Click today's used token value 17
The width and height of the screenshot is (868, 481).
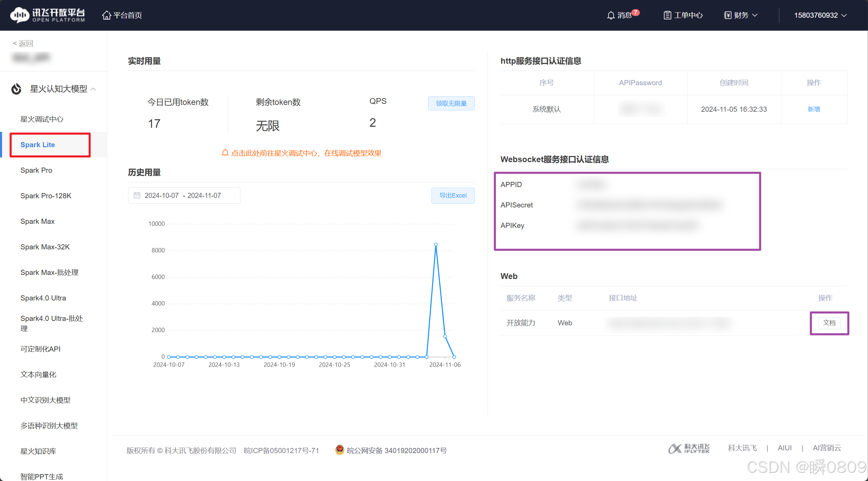coord(154,124)
